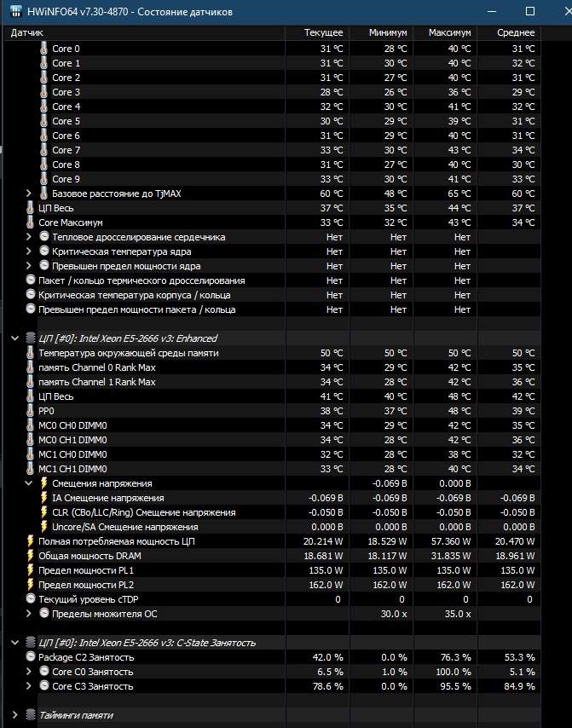
Task: Collapse the C-State Занятость group
Action: click(x=14, y=643)
